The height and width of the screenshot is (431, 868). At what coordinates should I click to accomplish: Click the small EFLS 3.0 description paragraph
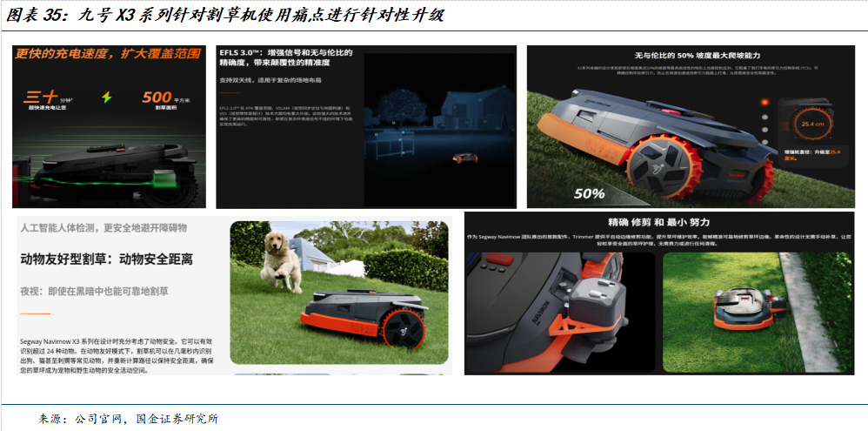(285, 116)
